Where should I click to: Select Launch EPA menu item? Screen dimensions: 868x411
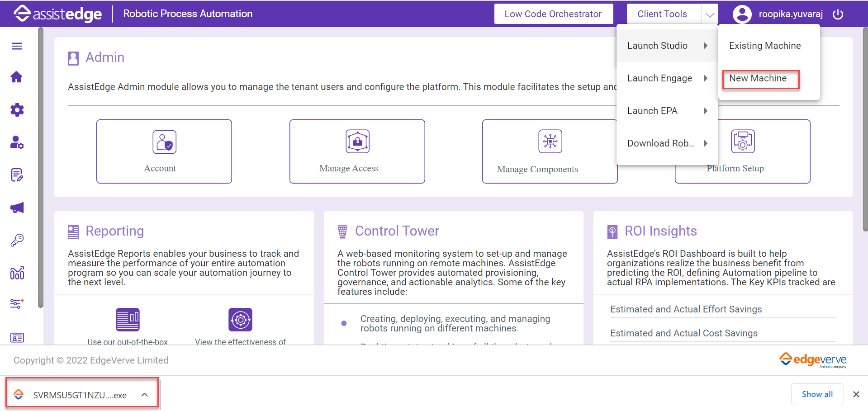tap(667, 111)
